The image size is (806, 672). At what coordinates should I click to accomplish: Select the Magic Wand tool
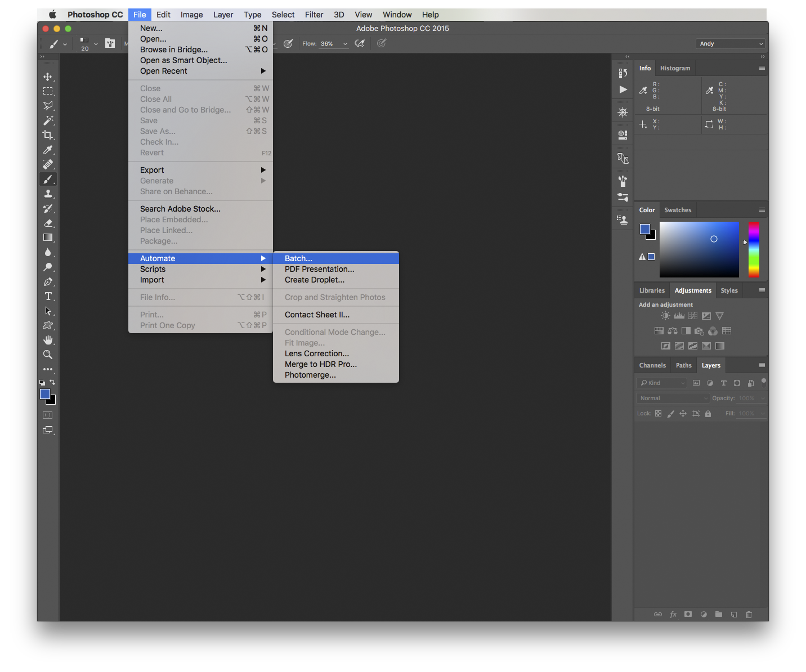click(x=48, y=120)
